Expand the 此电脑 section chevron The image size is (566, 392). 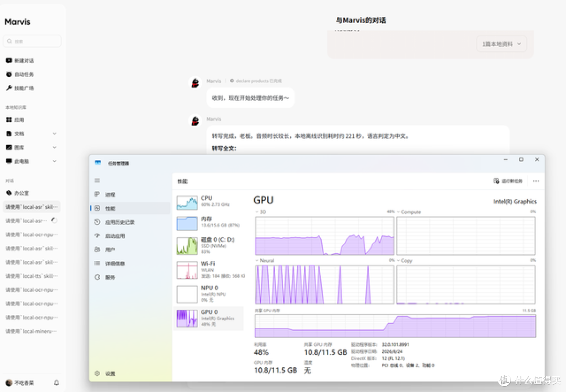pyautogui.click(x=55, y=161)
